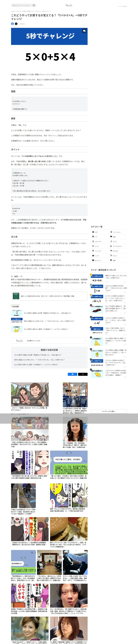Click the blue Facebook share button below related articles

click(x=73, y=374)
